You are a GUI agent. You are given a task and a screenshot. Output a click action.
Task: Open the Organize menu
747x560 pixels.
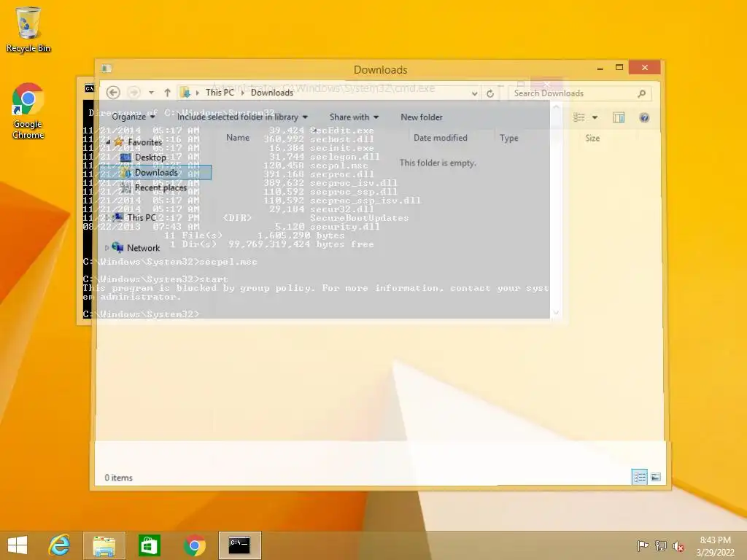tap(133, 117)
